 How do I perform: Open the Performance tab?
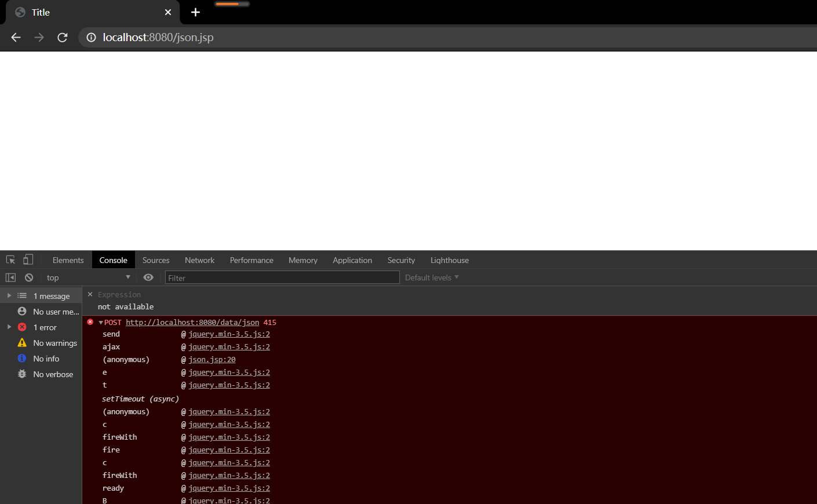click(251, 260)
